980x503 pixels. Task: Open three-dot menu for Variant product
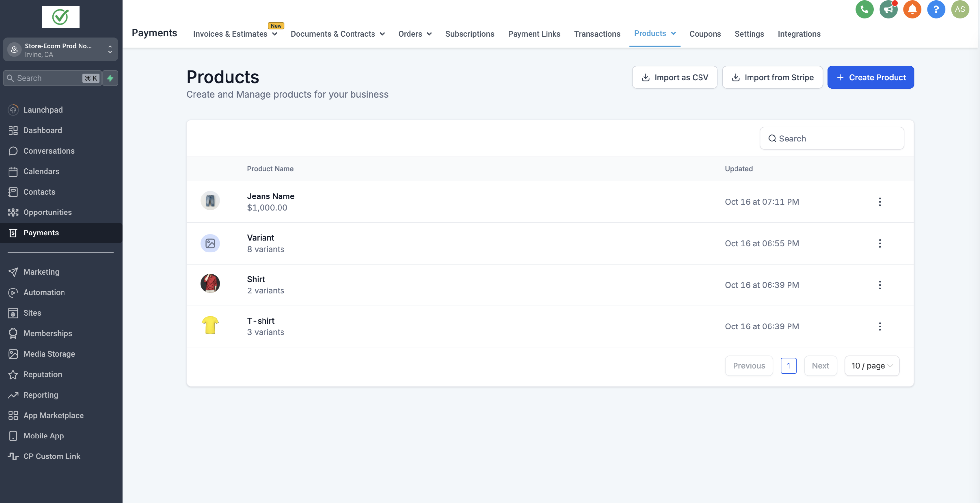[879, 244]
